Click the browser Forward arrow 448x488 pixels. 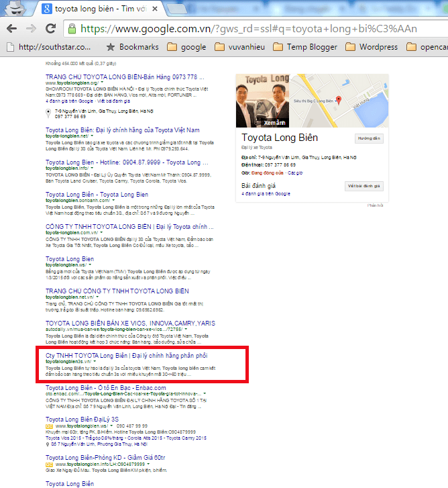31,29
